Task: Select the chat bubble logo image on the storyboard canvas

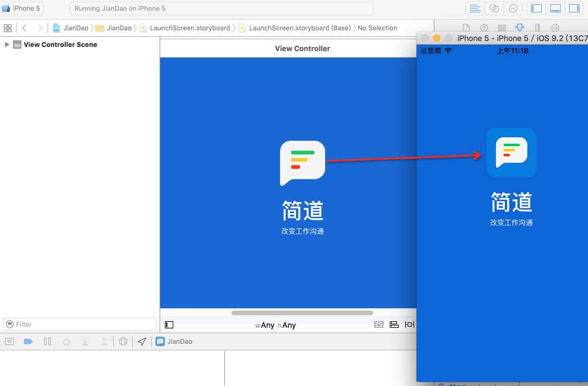Action: coord(302,163)
